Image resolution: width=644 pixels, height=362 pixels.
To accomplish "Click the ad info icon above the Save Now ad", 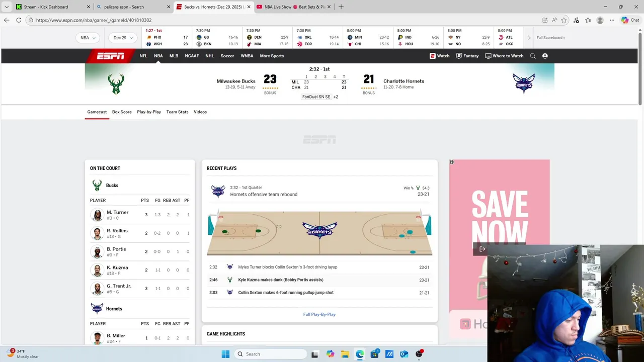I will click(451, 162).
